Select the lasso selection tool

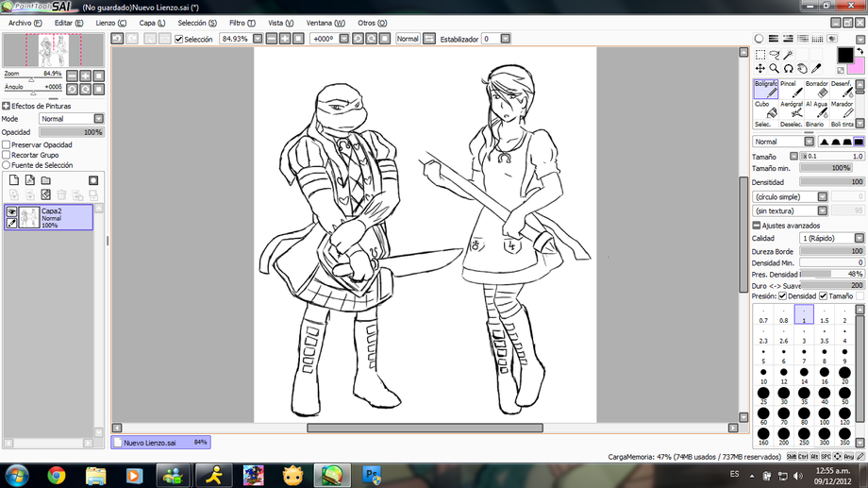[775, 55]
